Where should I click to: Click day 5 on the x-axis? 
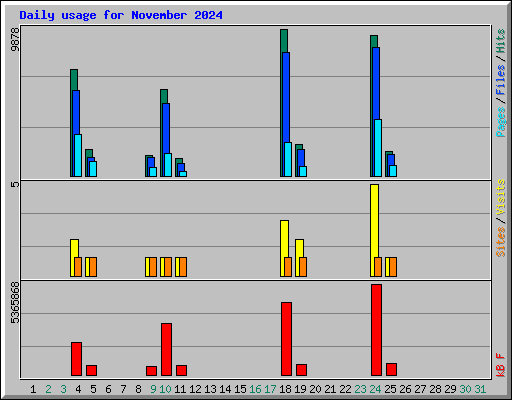93,389
